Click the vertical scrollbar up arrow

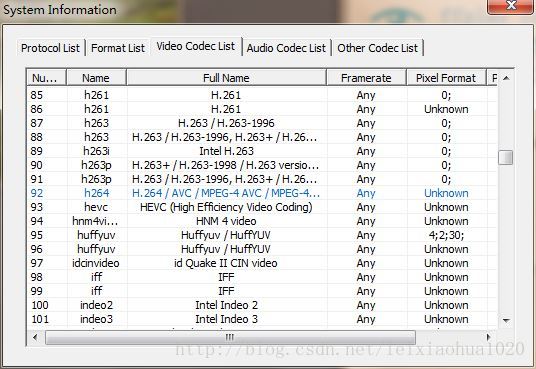point(506,78)
